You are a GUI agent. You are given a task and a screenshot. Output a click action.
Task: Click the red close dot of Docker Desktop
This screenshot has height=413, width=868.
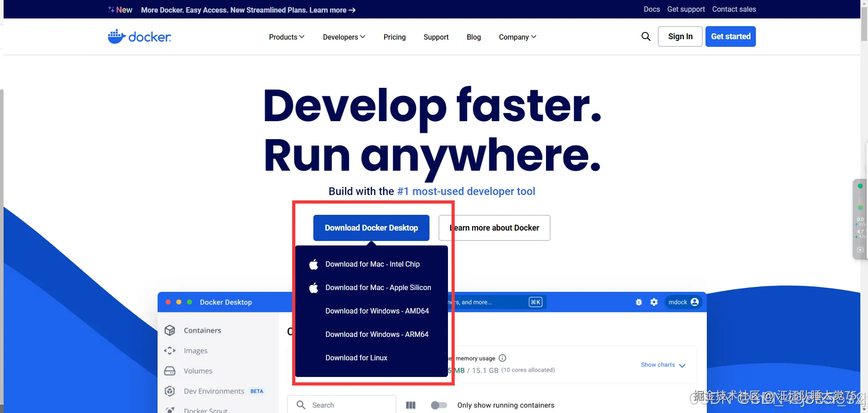click(168, 302)
